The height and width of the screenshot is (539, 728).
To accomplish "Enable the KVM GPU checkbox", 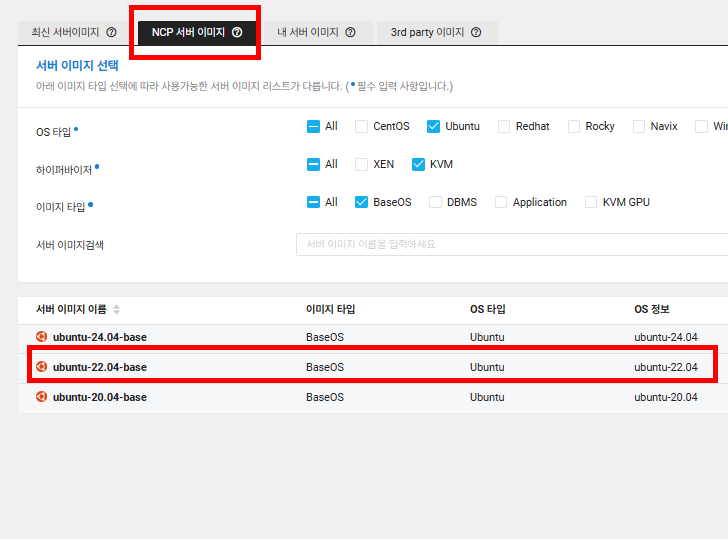I will [591, 202].
